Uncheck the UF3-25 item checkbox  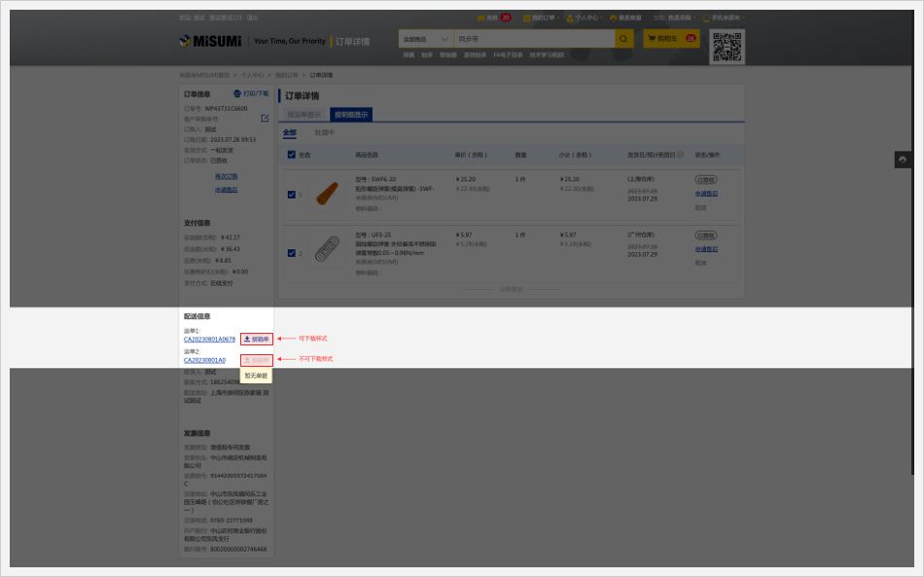(292, 253)
